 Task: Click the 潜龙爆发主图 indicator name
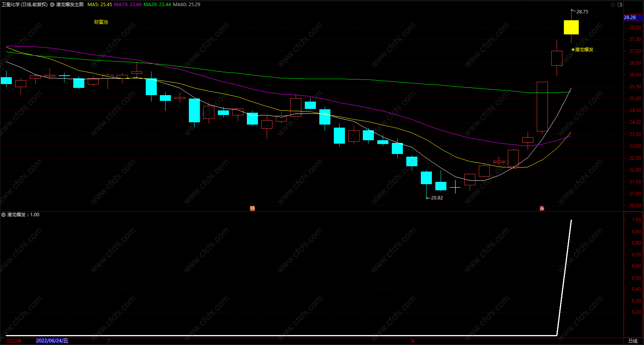[70, 5]
